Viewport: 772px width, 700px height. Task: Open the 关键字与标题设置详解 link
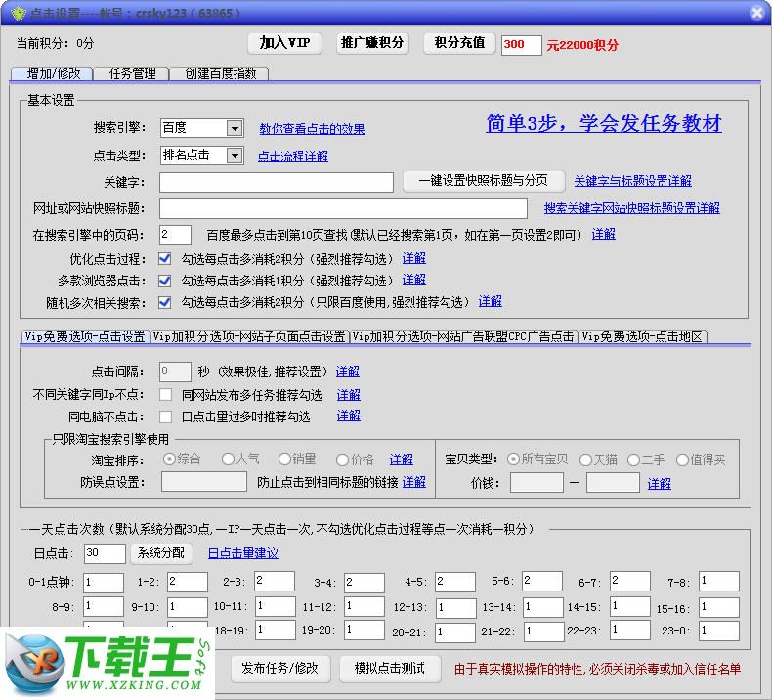pyautogui.click(x=632, y=181)
